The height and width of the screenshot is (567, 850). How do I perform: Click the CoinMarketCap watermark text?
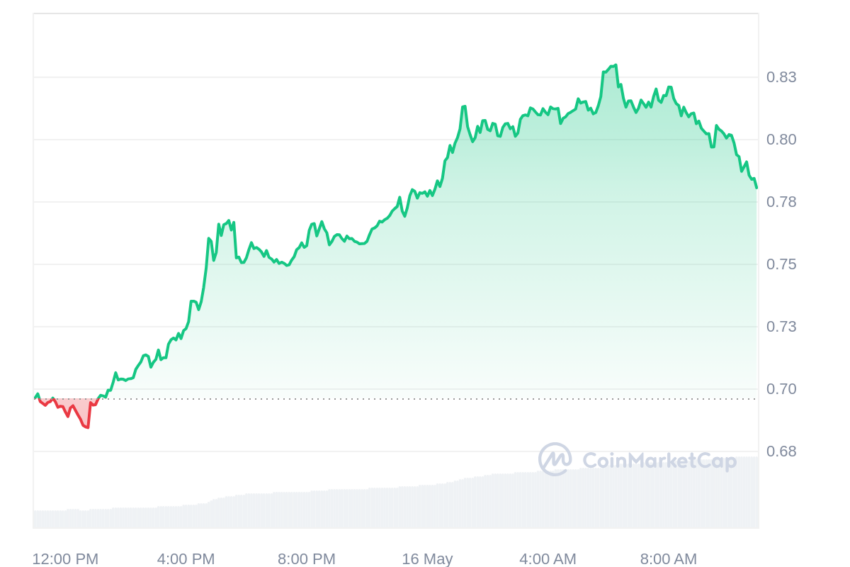click(x=659, y=461)
